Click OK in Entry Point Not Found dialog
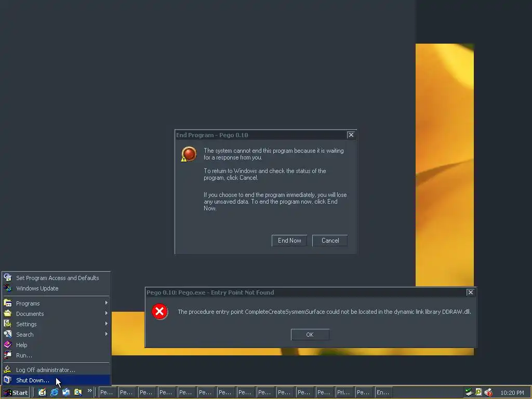Screen dimensions: 532x399 [x=310, y=335]
